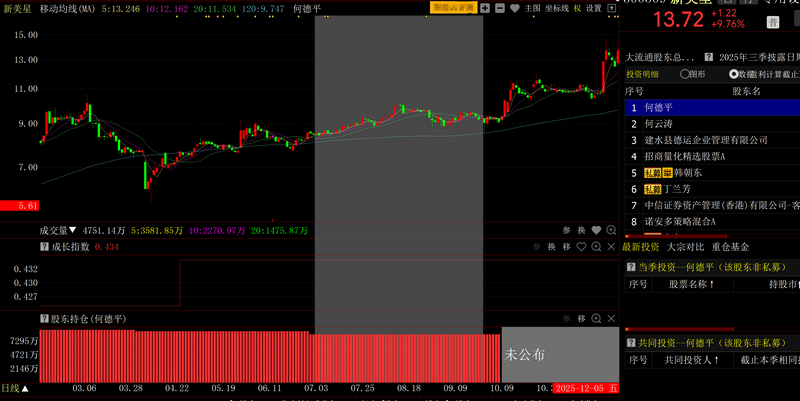
Task: Click the 坐标线 button in chart toolbar
Action: click(557, 8)
